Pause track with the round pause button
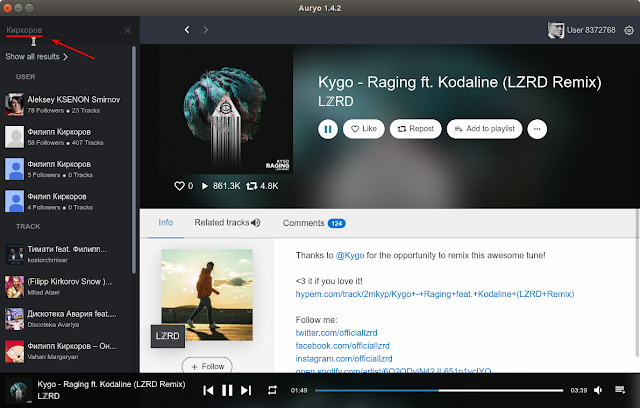 (x=328, y=129)
